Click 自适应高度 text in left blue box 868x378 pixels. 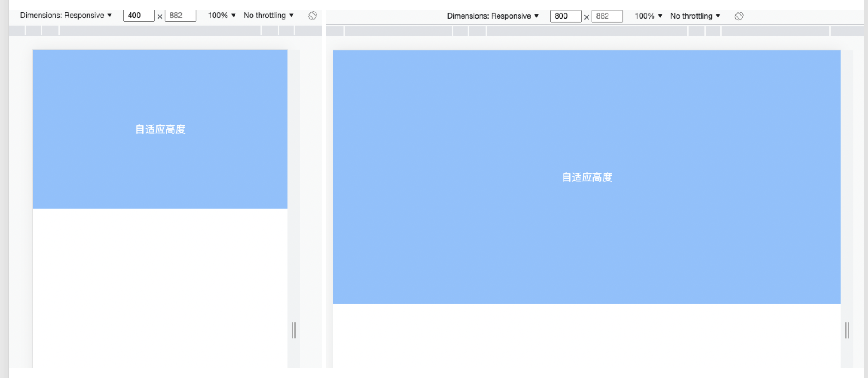point(160,129)
